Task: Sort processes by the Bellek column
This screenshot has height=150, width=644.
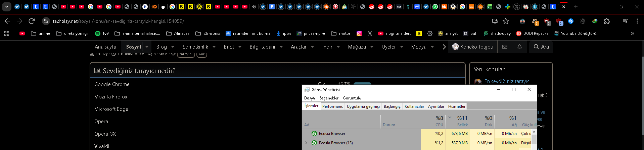Action: pyautogui.click(x=457, y=121)
